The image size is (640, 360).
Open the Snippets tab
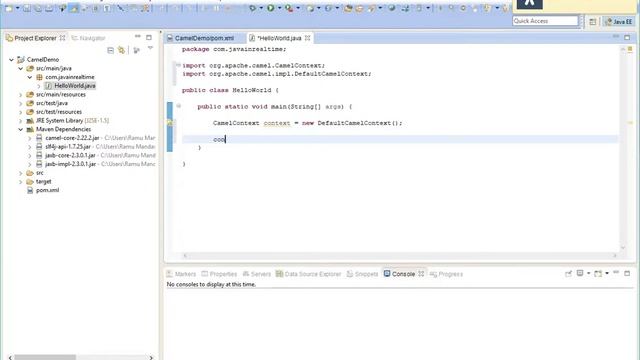click(362, 274)
